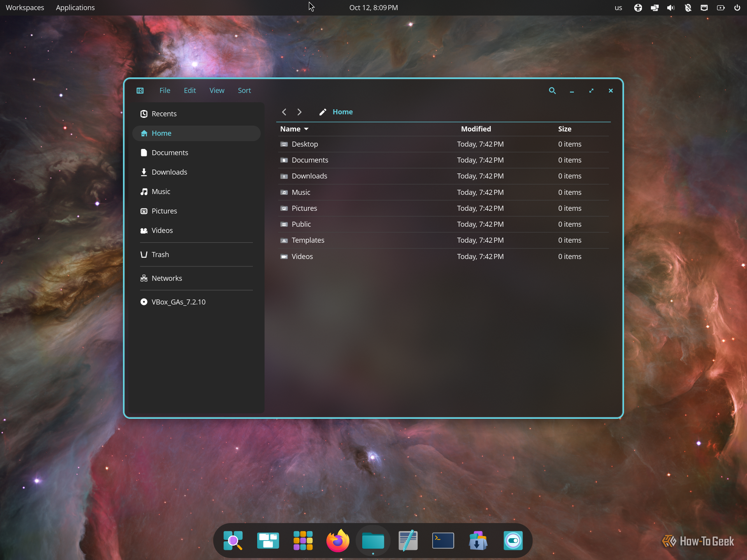747x560 pixels.
Task: Select Home in the sidebar
Action: click(196, 133)
